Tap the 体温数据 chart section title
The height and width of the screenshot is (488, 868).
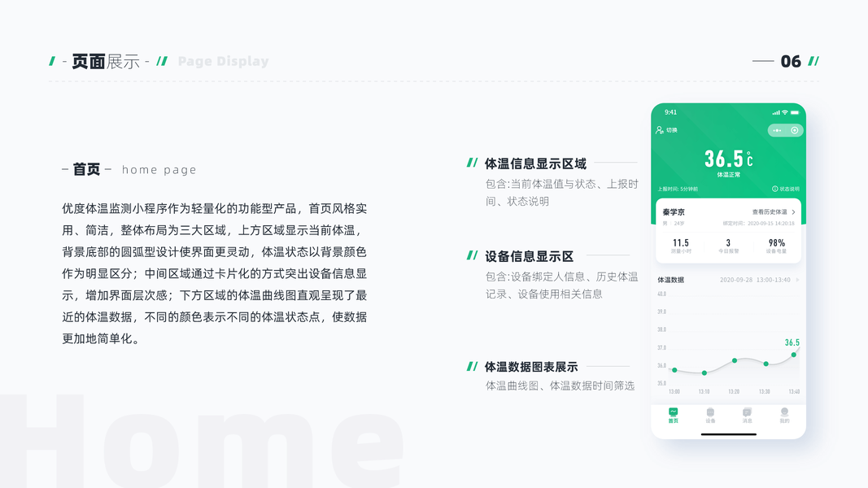[x=671, y=280]
